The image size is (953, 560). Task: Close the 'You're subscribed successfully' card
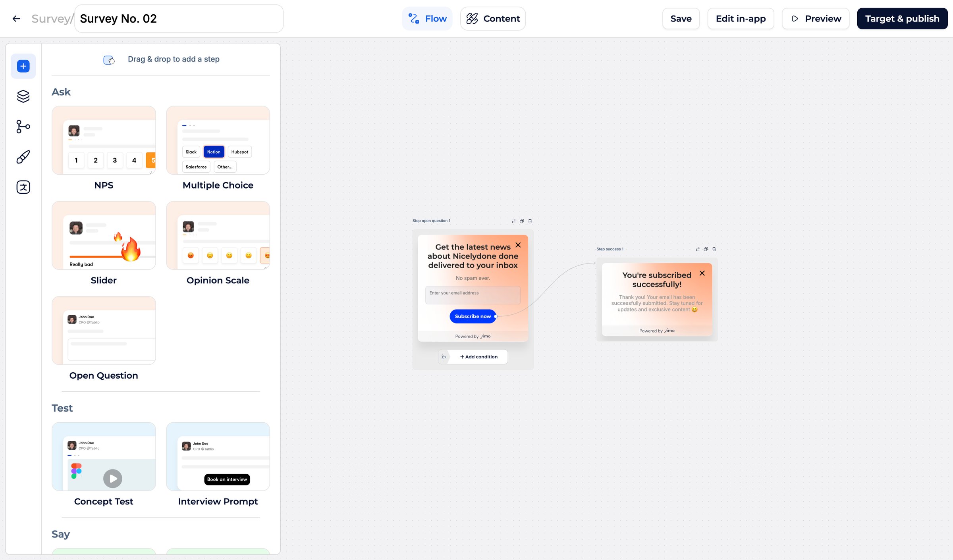[x=702, y=273]
